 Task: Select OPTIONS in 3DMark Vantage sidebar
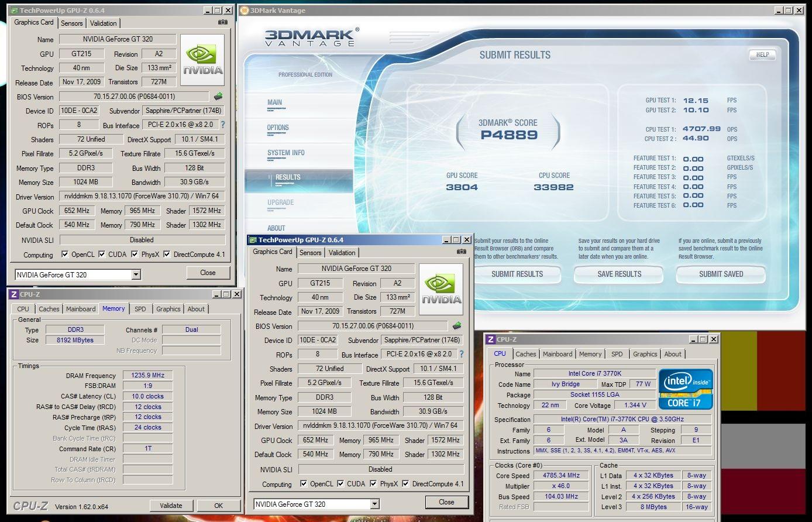pos(278,128)
